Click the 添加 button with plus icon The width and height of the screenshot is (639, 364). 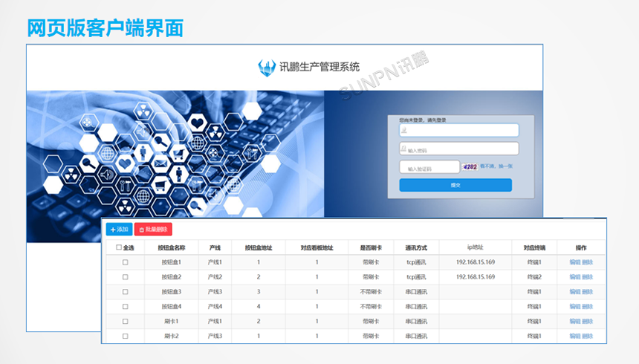coord(119,230)
